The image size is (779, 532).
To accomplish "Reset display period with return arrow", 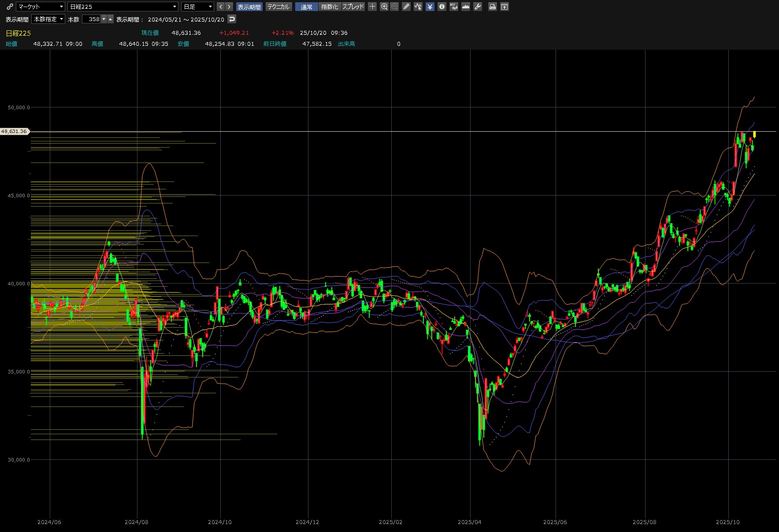I will (232, 19).
